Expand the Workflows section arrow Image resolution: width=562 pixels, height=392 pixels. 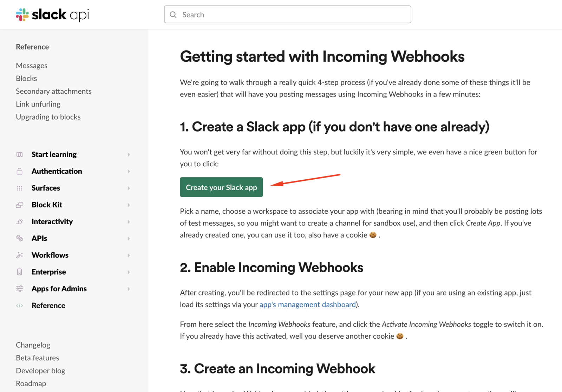(x=129, y=255)
